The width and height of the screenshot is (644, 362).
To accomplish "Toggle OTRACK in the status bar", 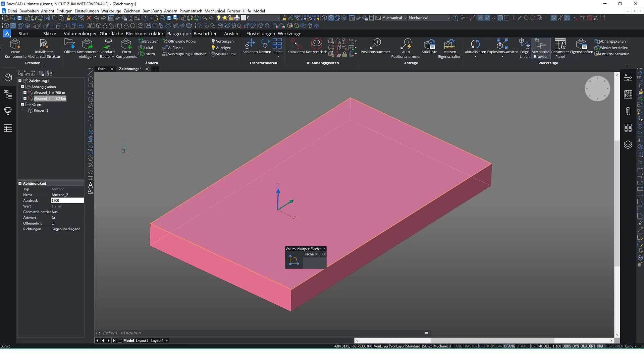I will click(523, 346).
